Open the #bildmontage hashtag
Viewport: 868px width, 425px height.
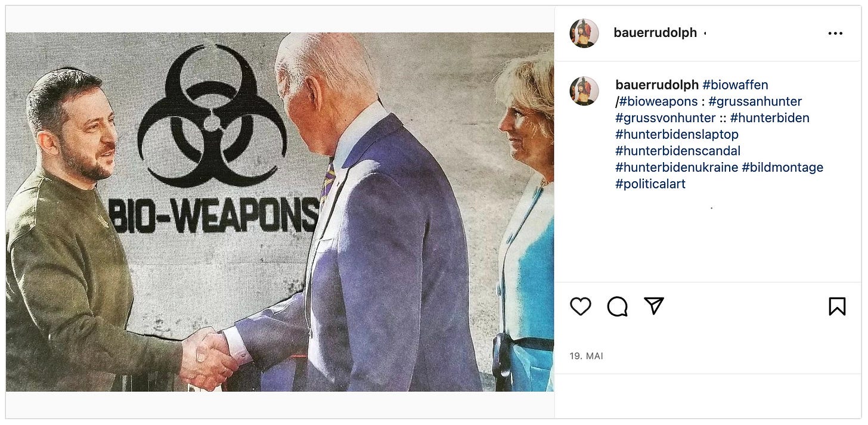[783, 167]
